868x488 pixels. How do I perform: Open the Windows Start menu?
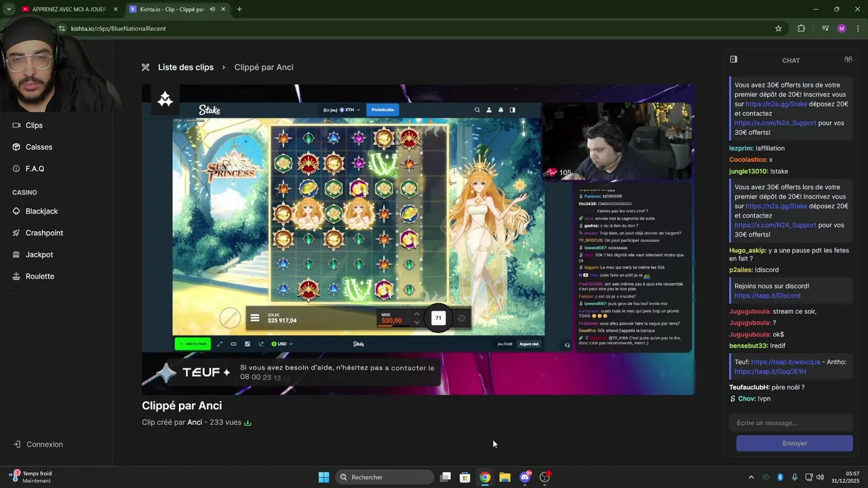point(323,477)
